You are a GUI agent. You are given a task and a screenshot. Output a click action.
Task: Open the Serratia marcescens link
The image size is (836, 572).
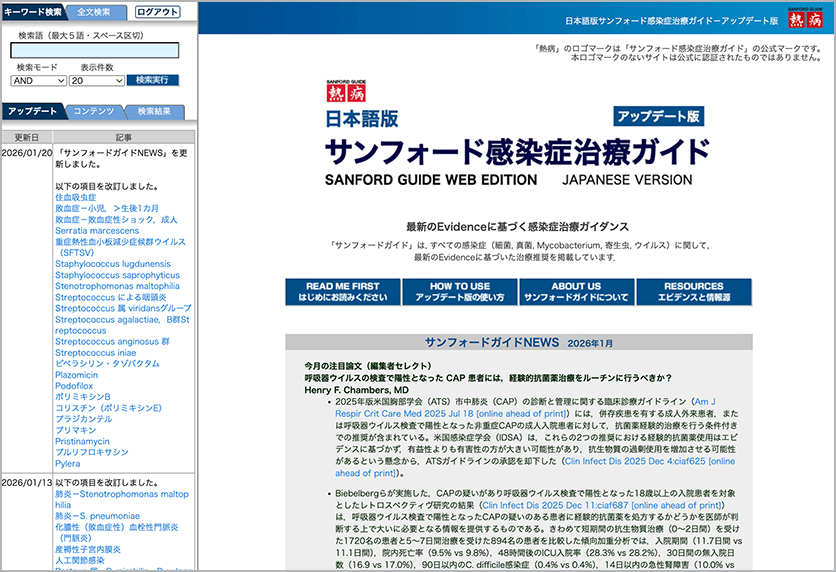coord(97,231)
